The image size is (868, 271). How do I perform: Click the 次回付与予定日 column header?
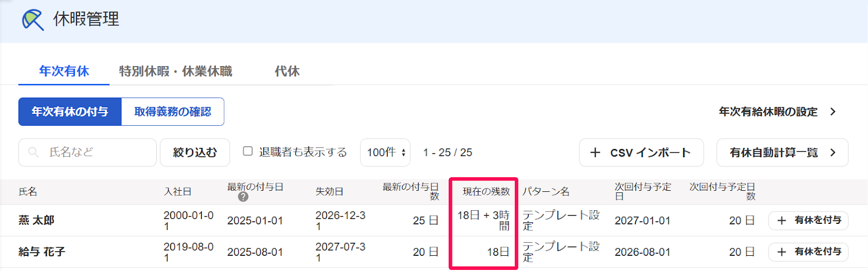click(x=643, y=191)
